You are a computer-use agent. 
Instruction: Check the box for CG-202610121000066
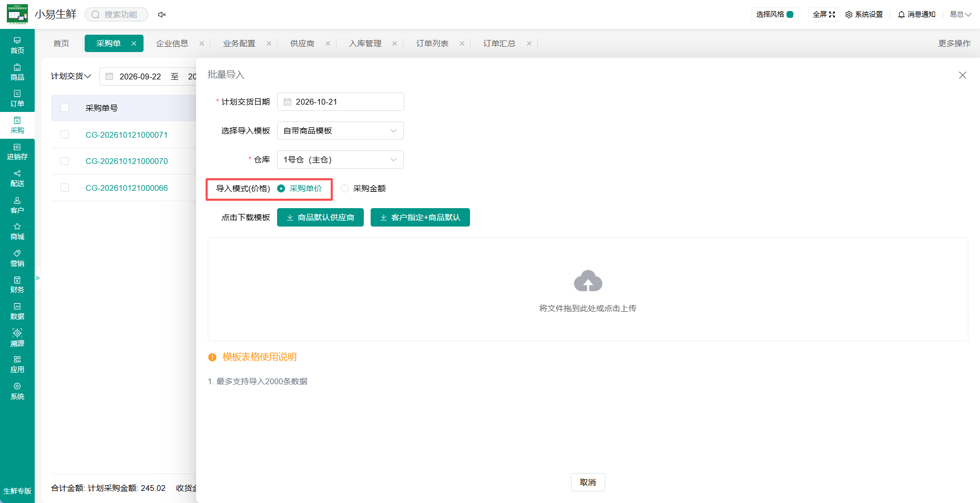tap(65, 188)
